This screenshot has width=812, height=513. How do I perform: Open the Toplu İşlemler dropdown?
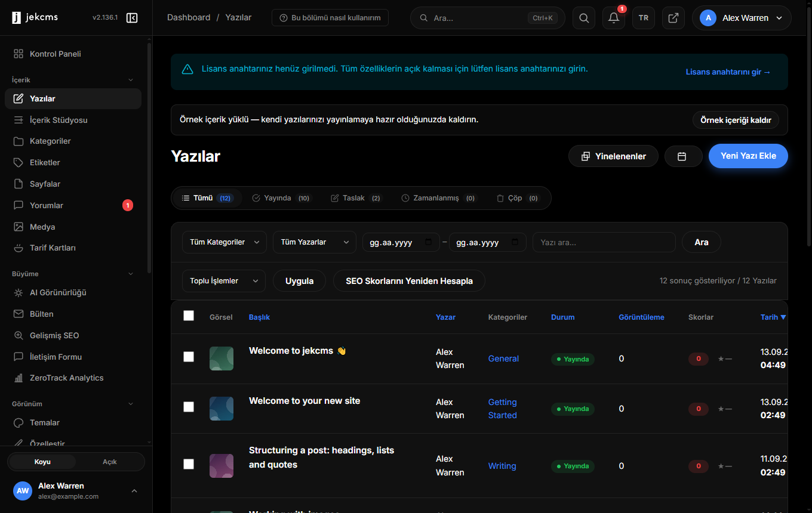pyautogui.click(x=224, y=281)
